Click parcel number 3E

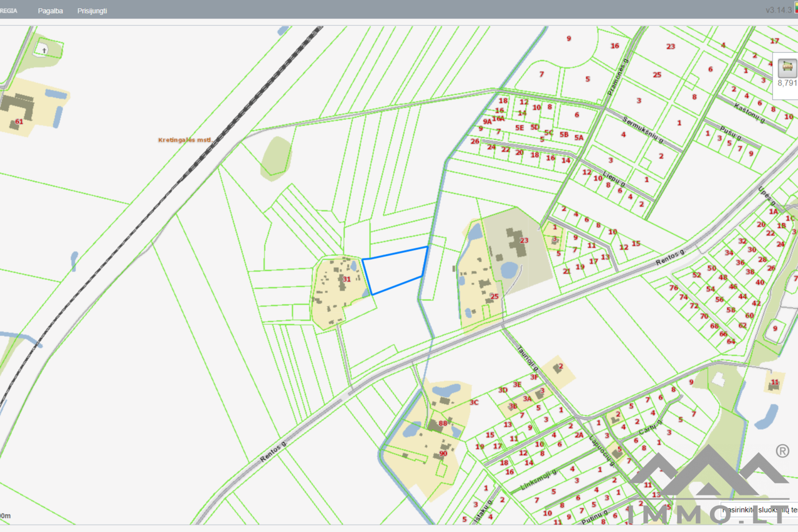(517, 384)
